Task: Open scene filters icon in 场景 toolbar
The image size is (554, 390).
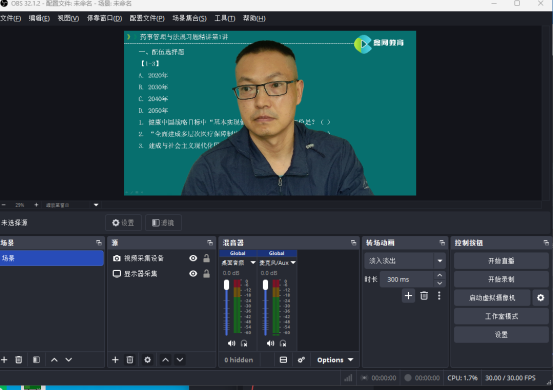Action: click(36, 360)
